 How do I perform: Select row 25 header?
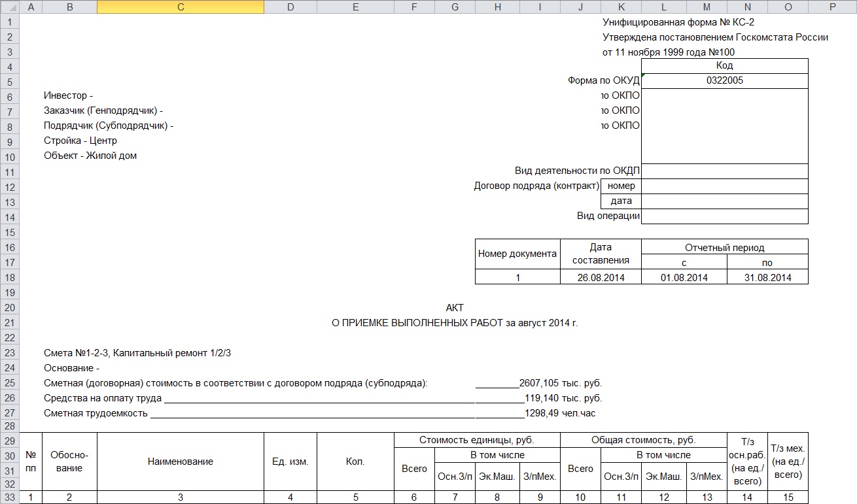click(10, 382)
